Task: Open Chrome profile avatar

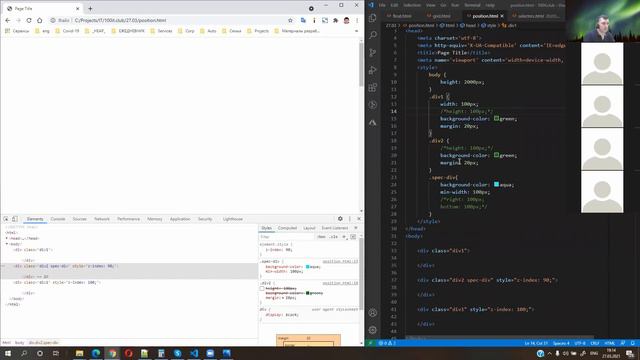Action: pyautogui.click(x=346, y=20)
